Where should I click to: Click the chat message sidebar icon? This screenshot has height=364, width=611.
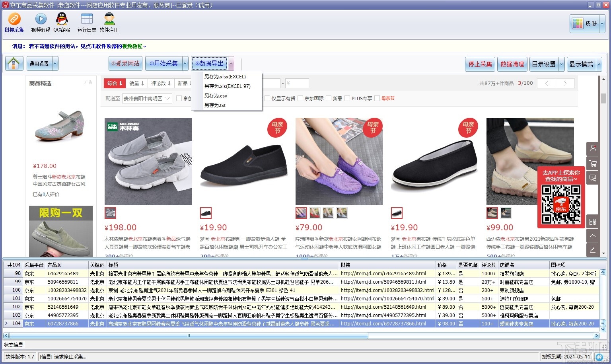593,178
